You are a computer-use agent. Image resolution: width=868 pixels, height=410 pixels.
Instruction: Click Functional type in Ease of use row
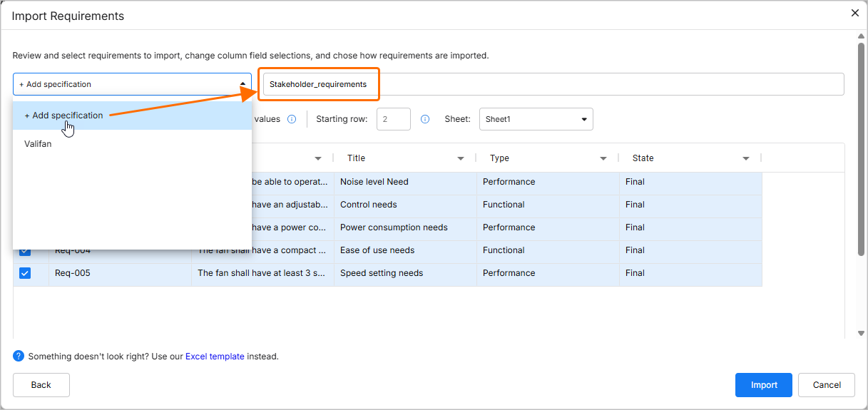click(x=548, y=250)
